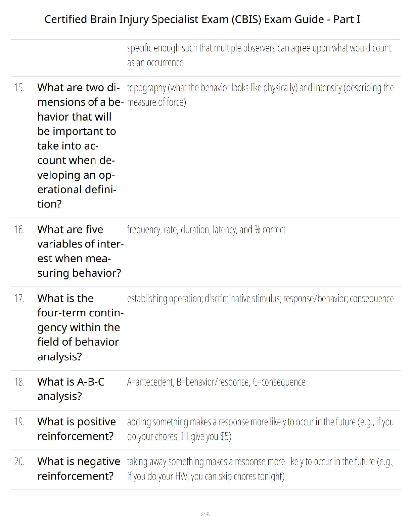
Task: Click question number 17
Action: [x=19, y=299]
